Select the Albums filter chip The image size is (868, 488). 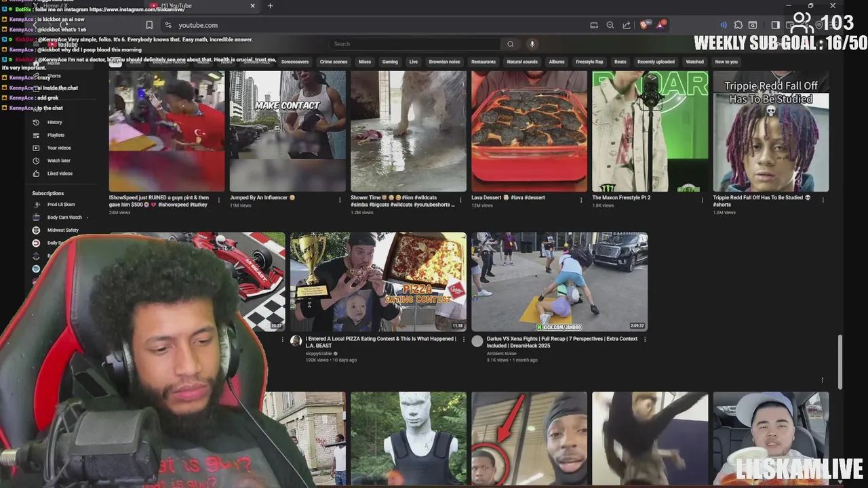[557, 62]
